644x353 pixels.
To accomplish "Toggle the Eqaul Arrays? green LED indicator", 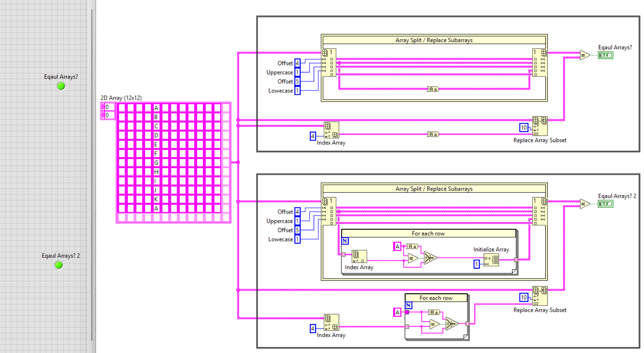I will coord(61,86).
